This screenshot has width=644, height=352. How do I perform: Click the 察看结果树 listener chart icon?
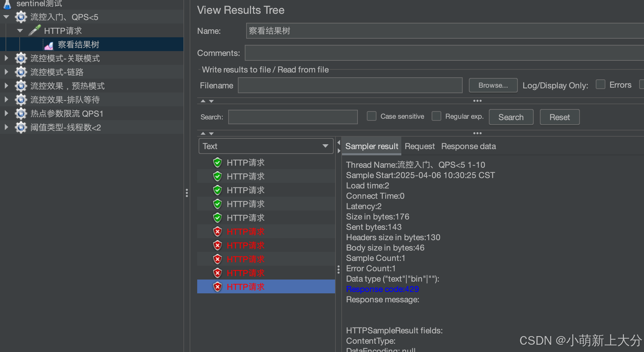(x=49, y=45)
